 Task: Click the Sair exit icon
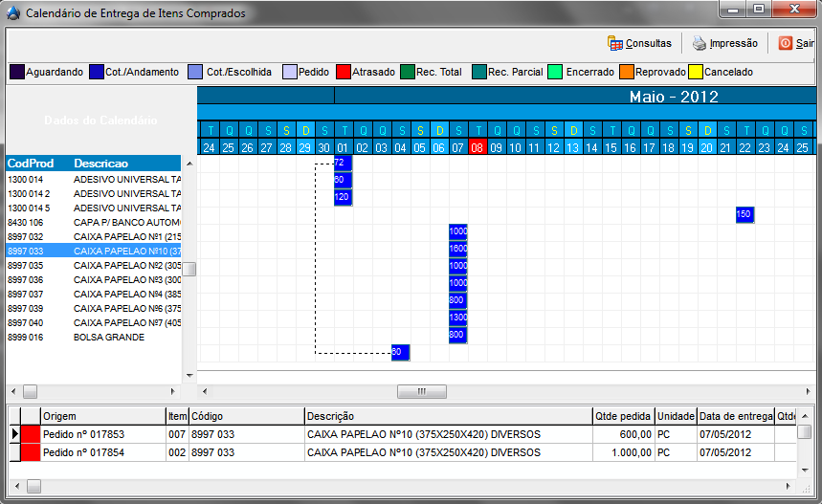pyautogui.click(x=785, y=43)
